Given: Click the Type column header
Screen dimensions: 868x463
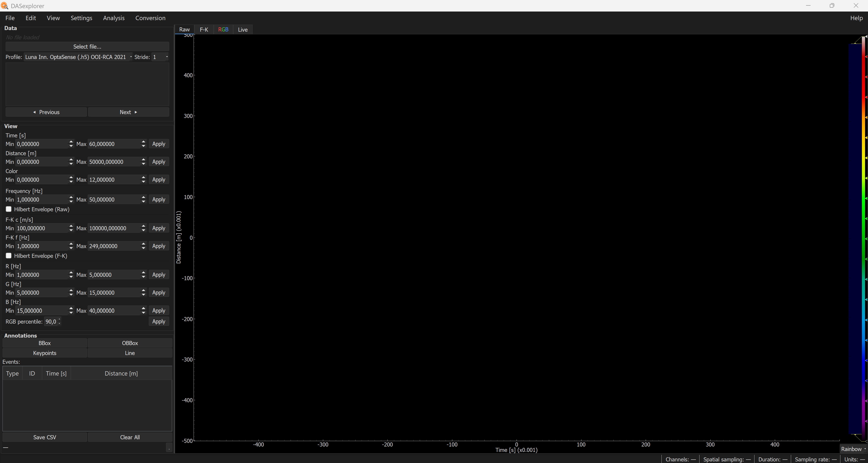Looking at the screenshot, I should pyautogui.click(x=12, y=374).
